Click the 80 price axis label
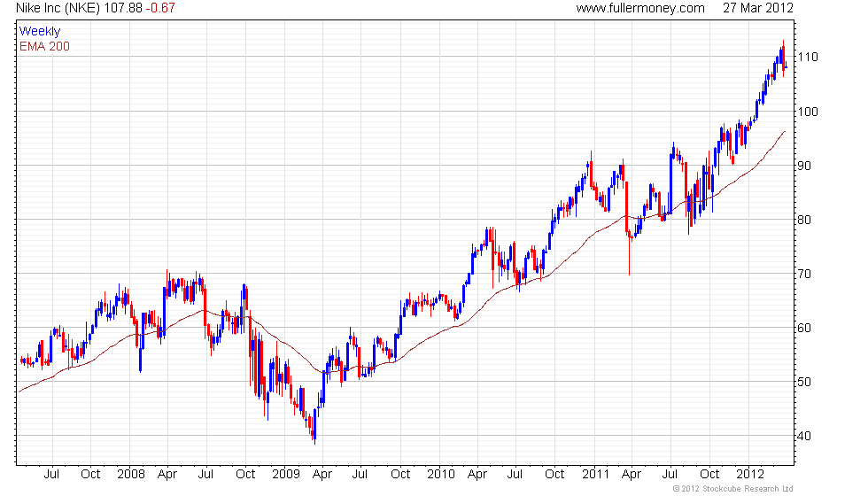Screen dimensions: 868x496 pyautogui.click(x=804, y=220)
